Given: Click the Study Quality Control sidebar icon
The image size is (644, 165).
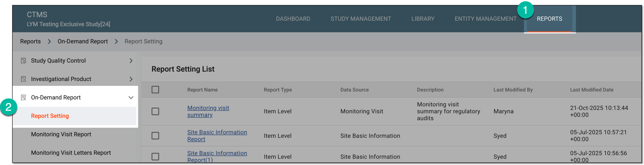Looking at the screenshot, I should (23, 61).
